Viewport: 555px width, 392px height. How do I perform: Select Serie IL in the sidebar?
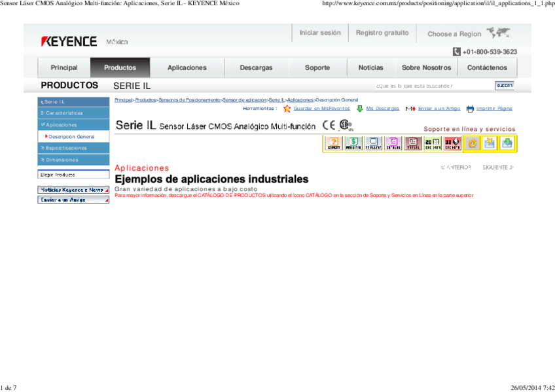(73, 102)
